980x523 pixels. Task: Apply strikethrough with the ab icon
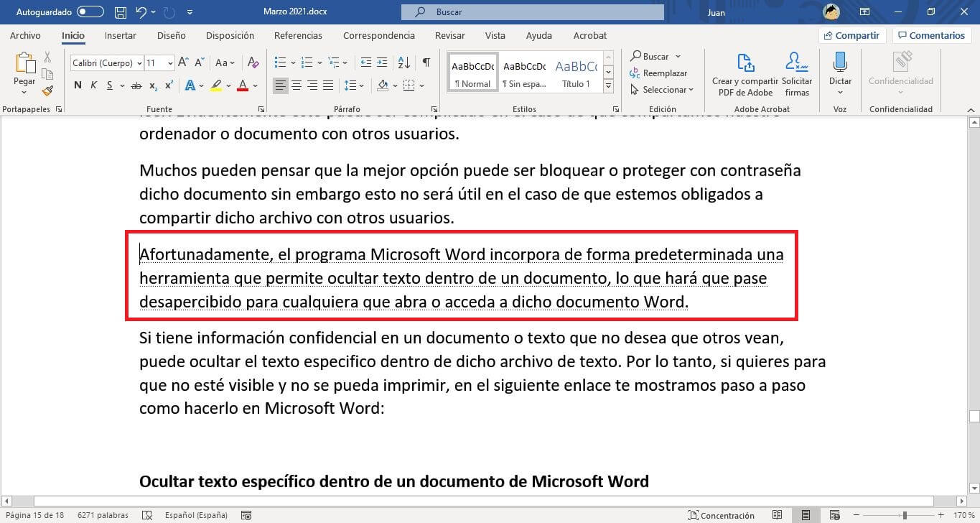136,85
